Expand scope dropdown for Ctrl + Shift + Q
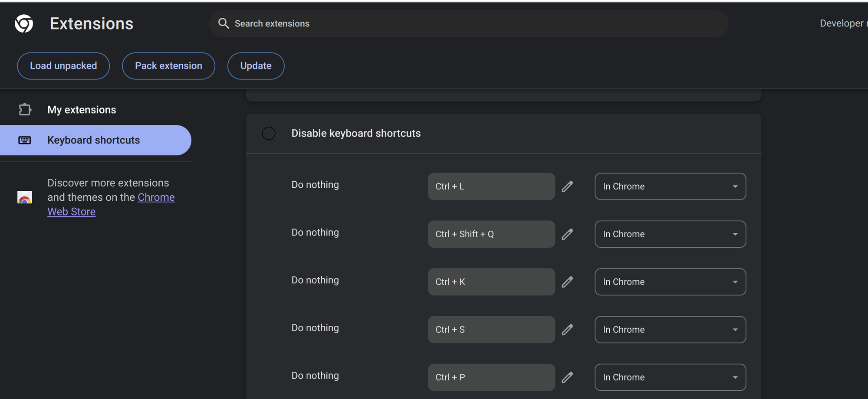Image resolution: width=868 pixels, height=399 pixels. pos(670,234)
